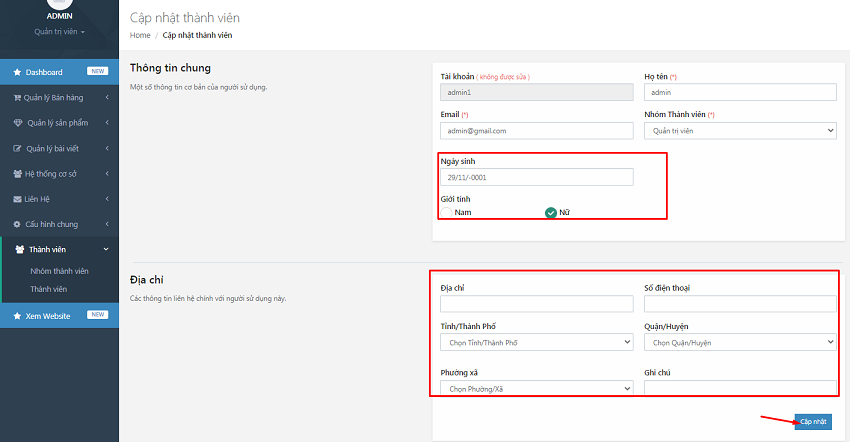Viewport: 850px width, 442px height.
Task: Click the Dashboard star icon
Action: tap(17, 72)
